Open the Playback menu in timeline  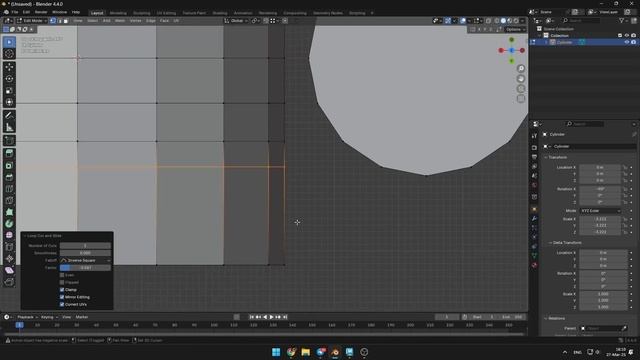pyautogui.click(x=27, y=317)
